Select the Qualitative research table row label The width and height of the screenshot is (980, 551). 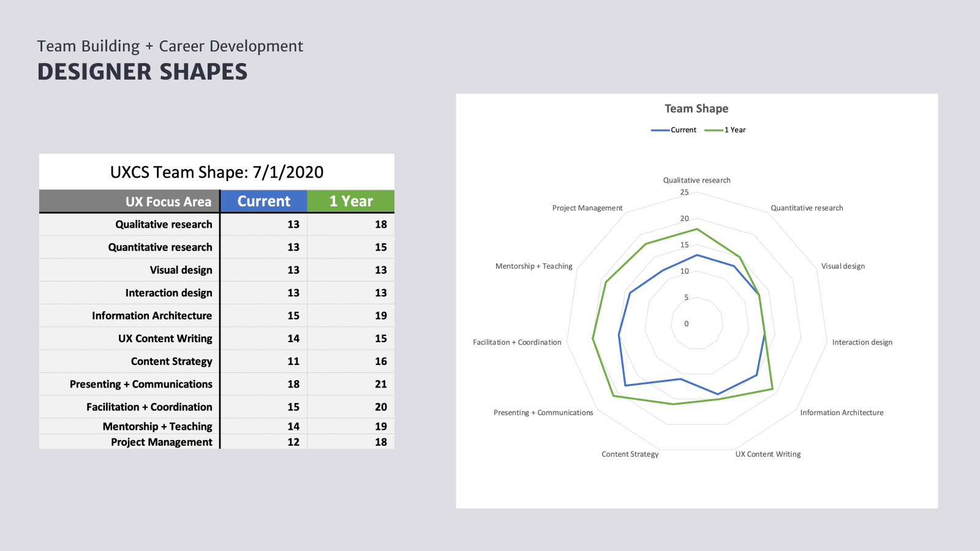click(164, 225)
